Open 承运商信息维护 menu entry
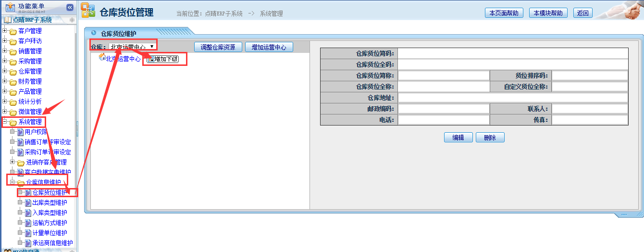 point(52,243)
